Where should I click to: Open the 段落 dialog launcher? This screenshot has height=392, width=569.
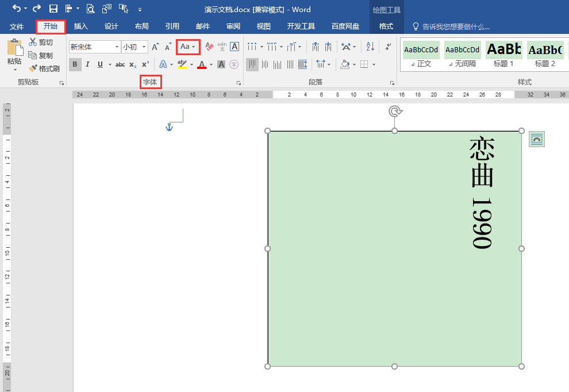pyautogui.click(x=392, y=83)
